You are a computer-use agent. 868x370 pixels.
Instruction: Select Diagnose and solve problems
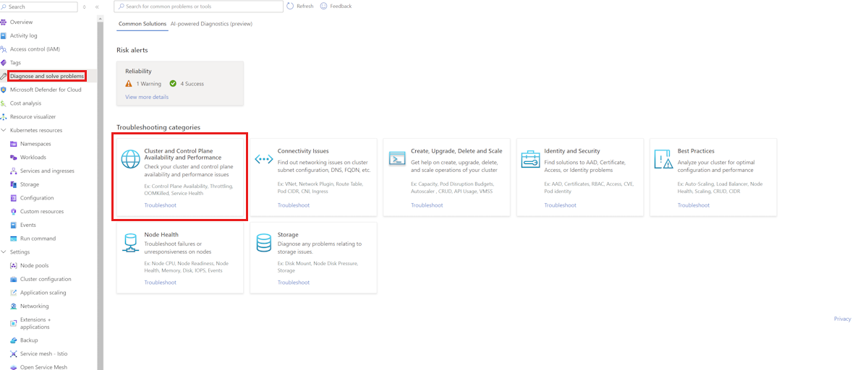(x=47, y=76)
